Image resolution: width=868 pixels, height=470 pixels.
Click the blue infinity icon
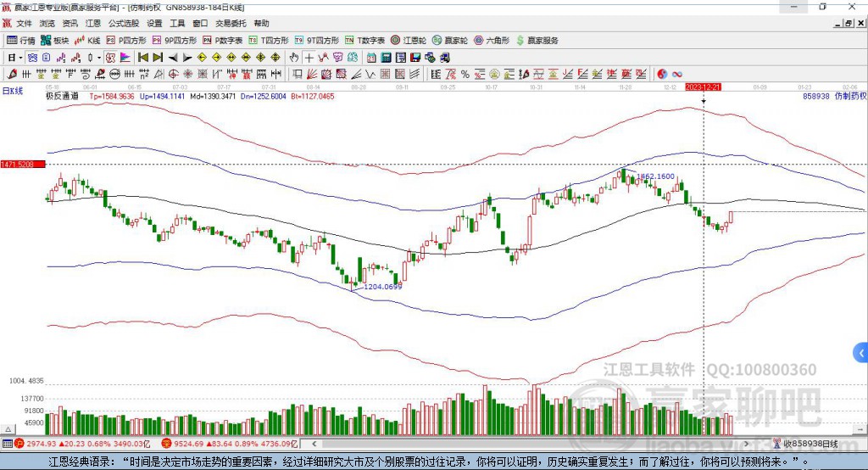[x=677, y=75]
